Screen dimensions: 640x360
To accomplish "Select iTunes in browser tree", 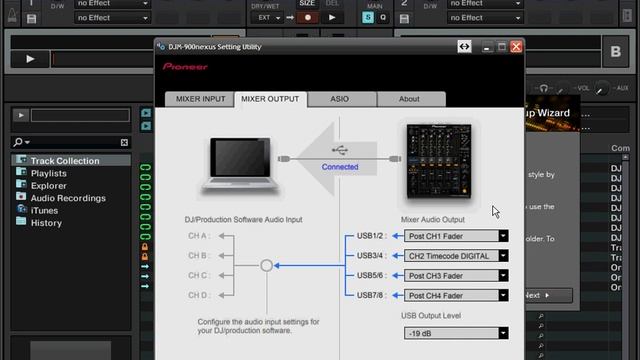I will 44,211.
